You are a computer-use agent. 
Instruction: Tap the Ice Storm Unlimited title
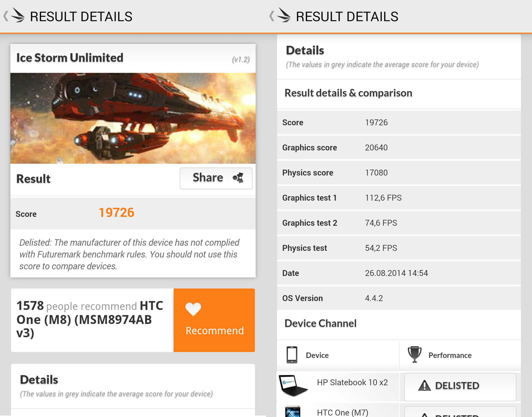click(70, 58)
